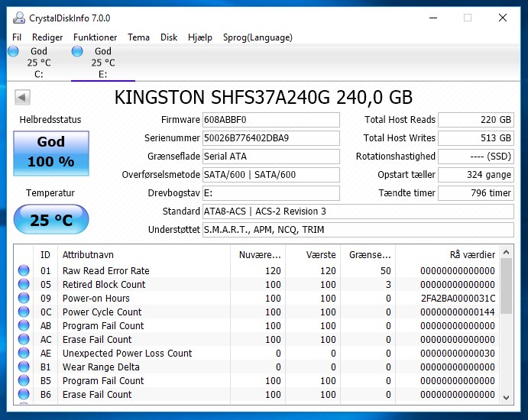Open the Fil menu

pyautogui.click(x=17, y=37)
